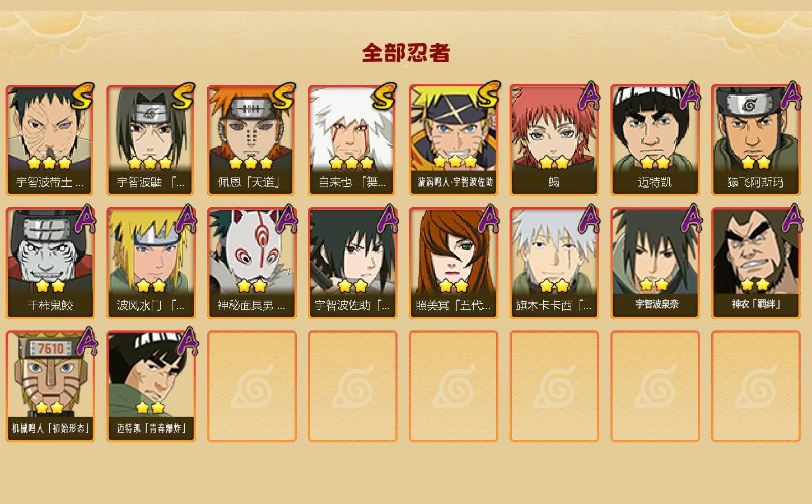Select the 猿飞阿斯玛 ninja card
812x504 pixels.
755,140
